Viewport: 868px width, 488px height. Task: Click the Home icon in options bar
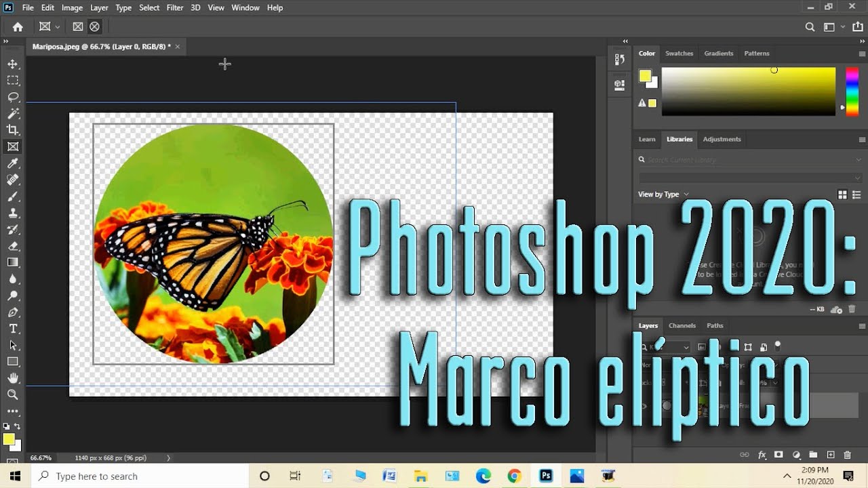click(18, 27)
